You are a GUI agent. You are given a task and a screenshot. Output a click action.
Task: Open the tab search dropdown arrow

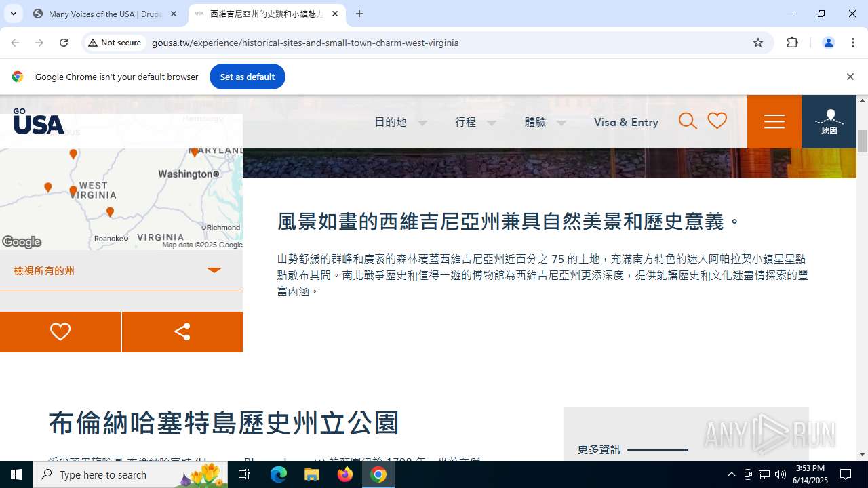coord(13,14)
